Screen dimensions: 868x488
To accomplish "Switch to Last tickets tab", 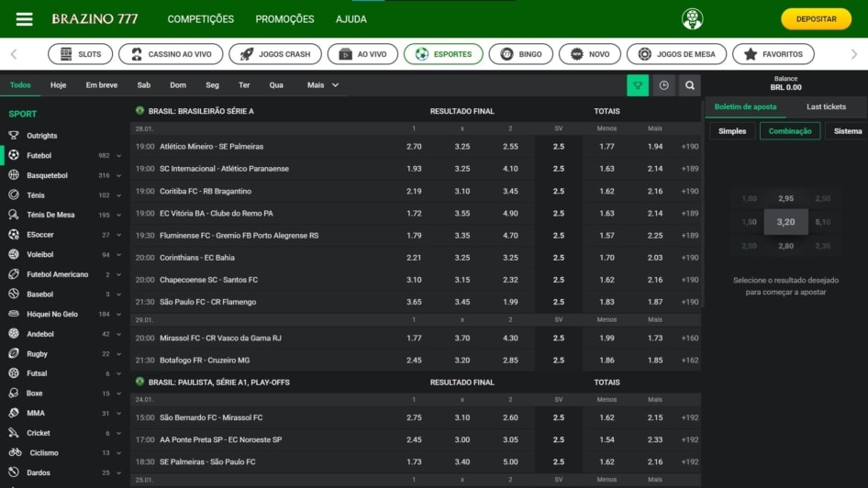I will point(826,107).
